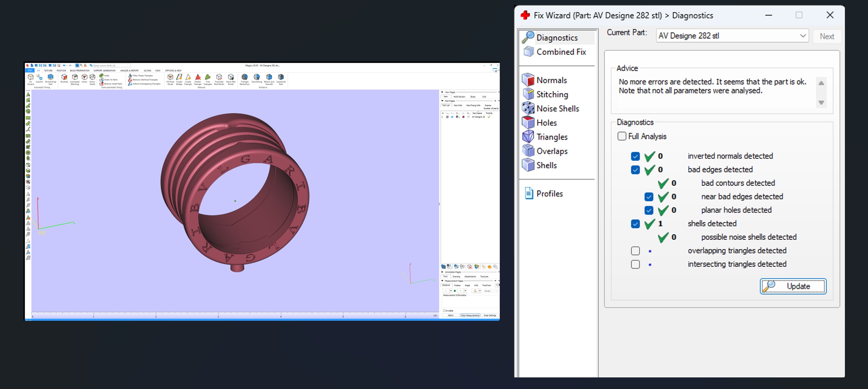Click Select button in measurement panel
This screenshot has height=389, width=868.
(451, 315)
